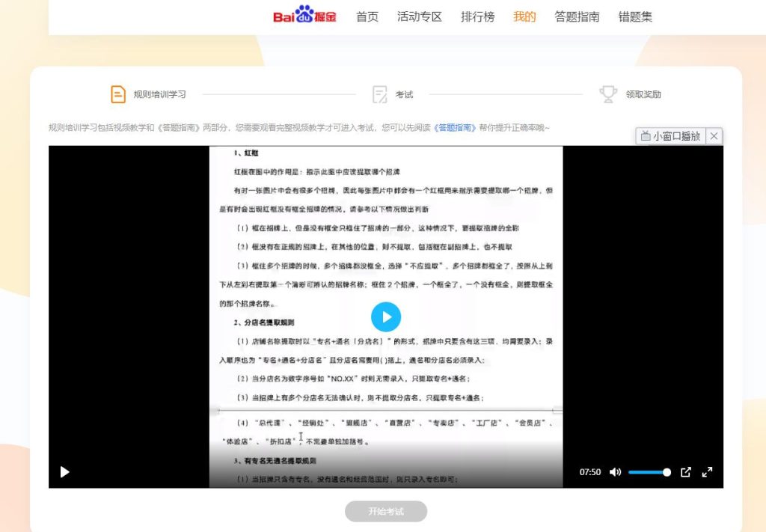Click the video heading 1、红框
The width and height of the screenshot is (766, 532).
[245, 153]
